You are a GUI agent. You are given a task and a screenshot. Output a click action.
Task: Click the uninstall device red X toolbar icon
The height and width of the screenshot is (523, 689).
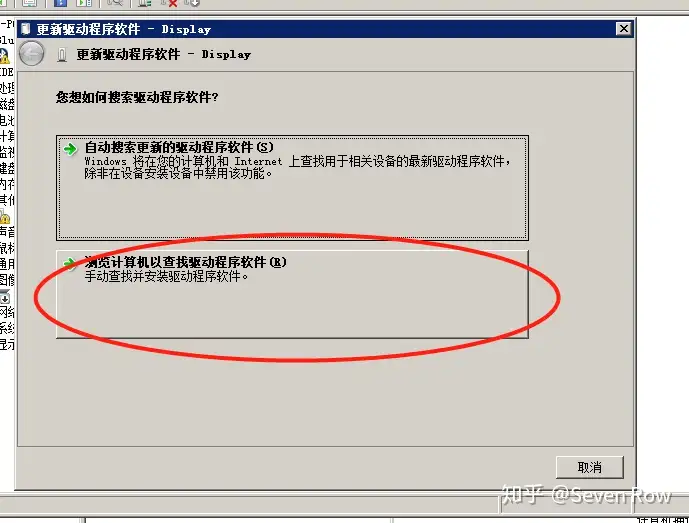(170, 3)
